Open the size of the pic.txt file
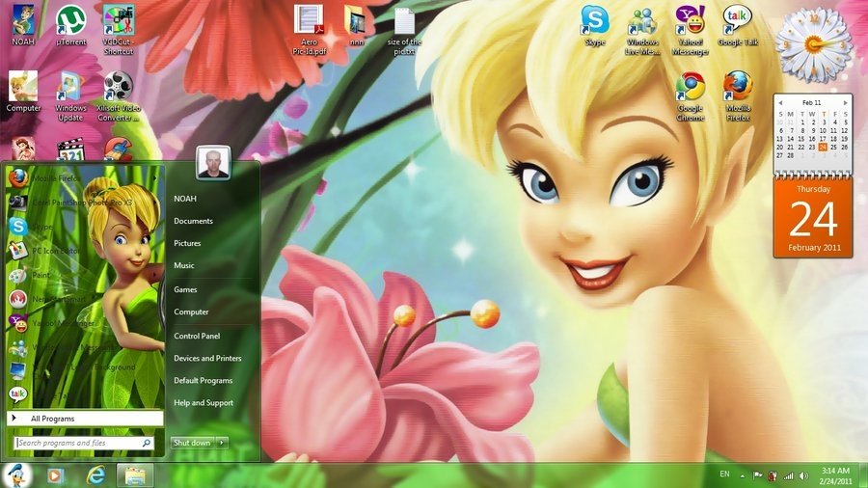Screen dimensions: 868x488 [404, 31]
